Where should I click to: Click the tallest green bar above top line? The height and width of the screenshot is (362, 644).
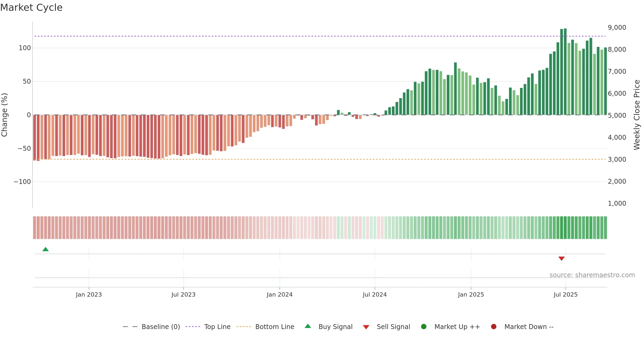(x=565, y=72)
